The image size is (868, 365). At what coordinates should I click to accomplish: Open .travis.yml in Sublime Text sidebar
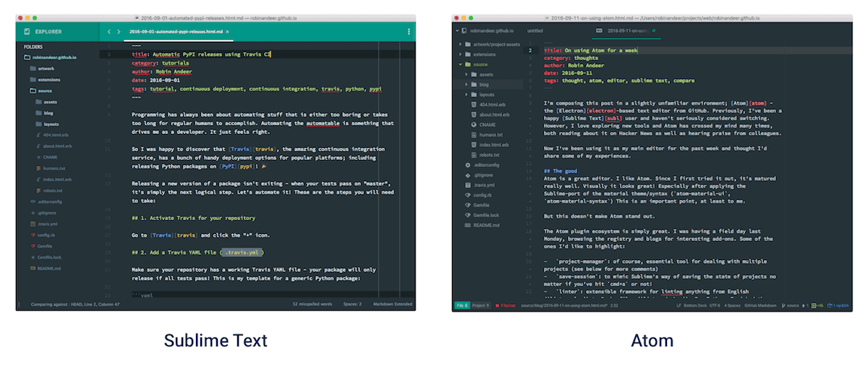point(42,224)
